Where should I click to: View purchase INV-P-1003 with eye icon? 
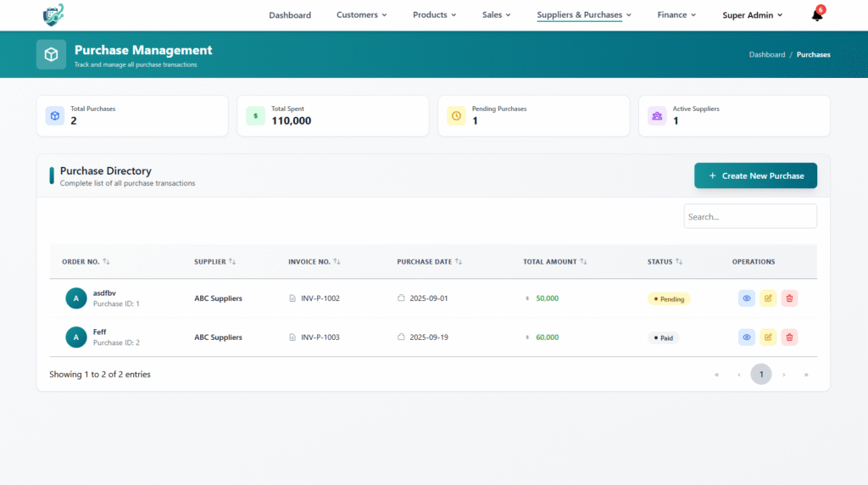click(x=747, y=337)
